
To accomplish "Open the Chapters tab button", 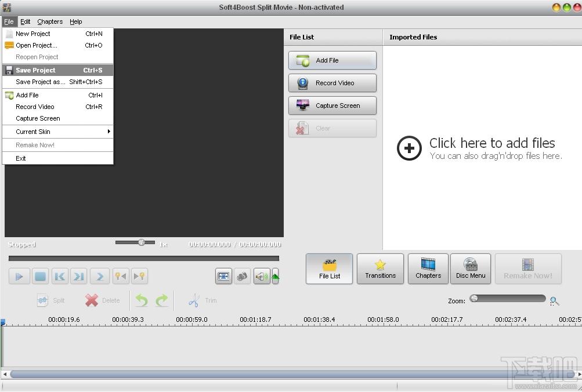I will point(428,269).
